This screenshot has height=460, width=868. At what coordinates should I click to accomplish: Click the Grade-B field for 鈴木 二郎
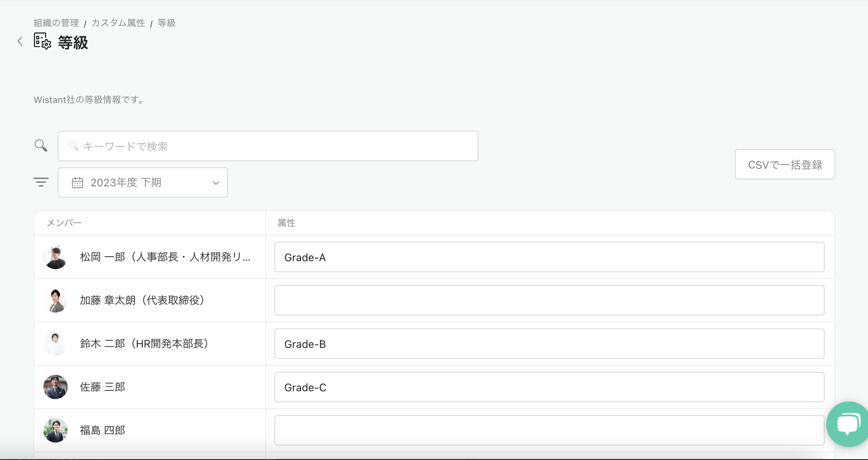coord(549,344)
